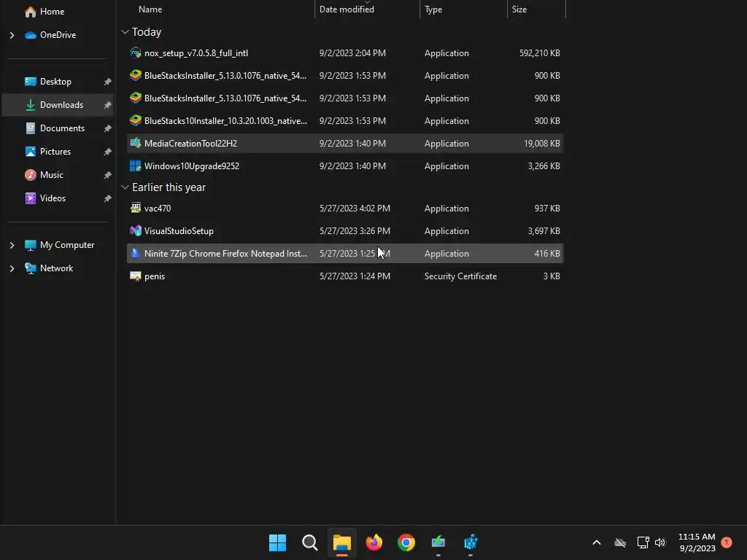
Task: Click the 3,697 KB size value
Action: [543, 231]
